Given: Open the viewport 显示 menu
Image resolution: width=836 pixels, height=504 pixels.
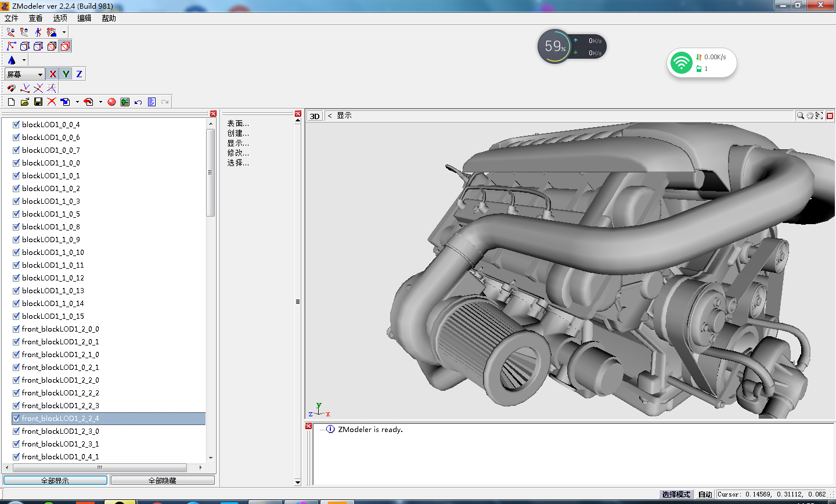Looking at the screenshot, I should point(344,116).
